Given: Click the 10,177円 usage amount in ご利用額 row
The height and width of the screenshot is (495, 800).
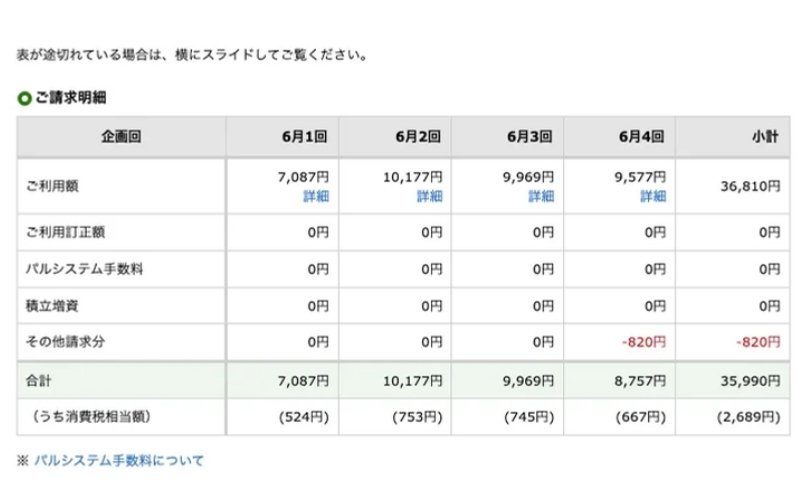Looking at the screenshot, I should (x=413, y=178).
